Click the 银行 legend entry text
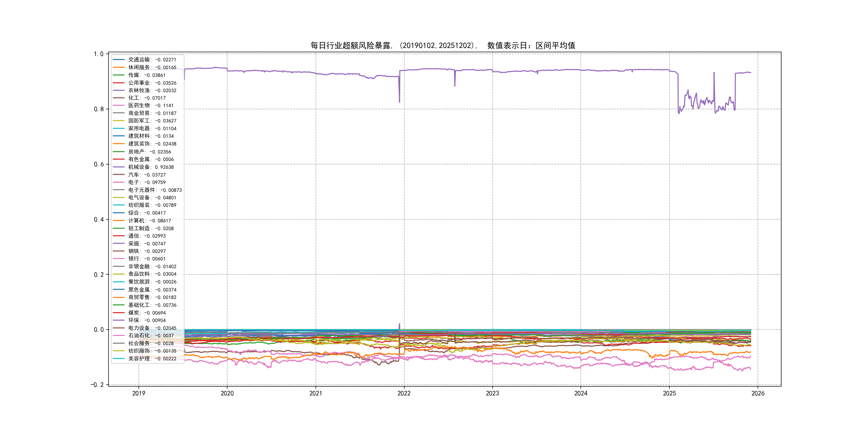The width and height of the screenshot is (868, 434). 147,259
